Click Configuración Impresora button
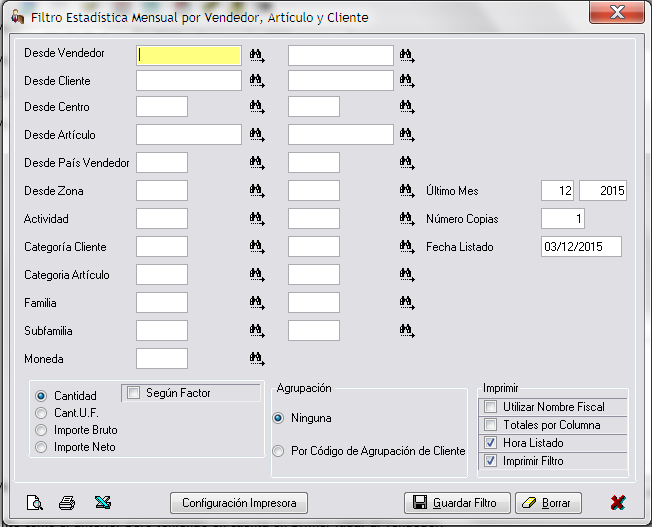 [239, 503]
